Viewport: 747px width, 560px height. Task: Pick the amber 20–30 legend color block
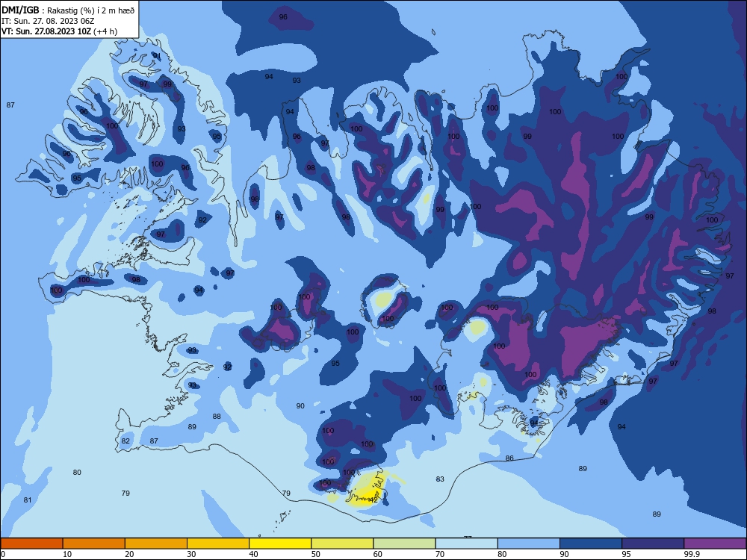coord(156,544)
